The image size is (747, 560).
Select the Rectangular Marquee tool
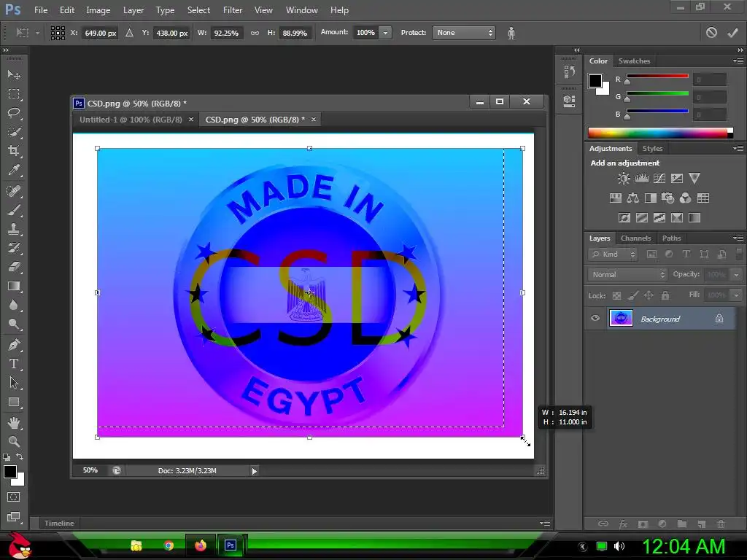14,94
